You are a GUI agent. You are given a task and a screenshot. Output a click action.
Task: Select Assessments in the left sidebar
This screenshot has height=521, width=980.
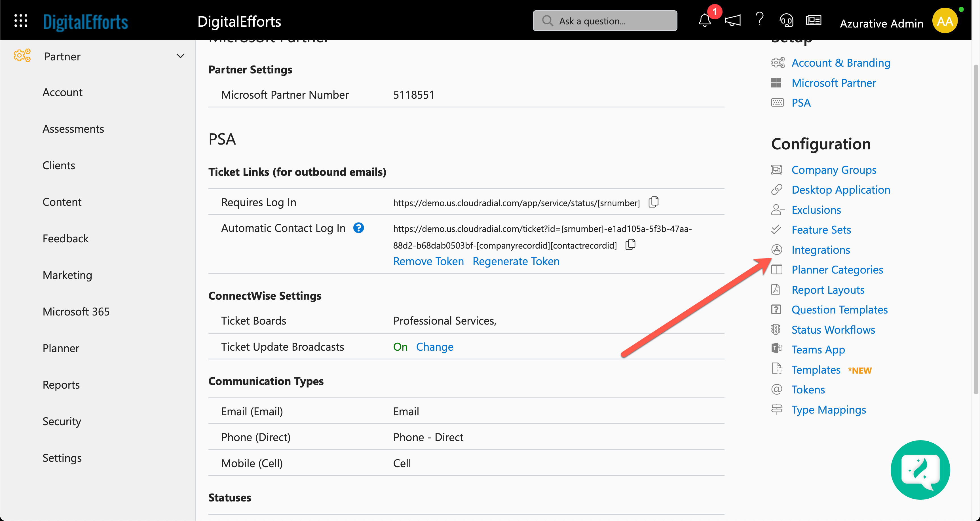(x=73, y=128)
